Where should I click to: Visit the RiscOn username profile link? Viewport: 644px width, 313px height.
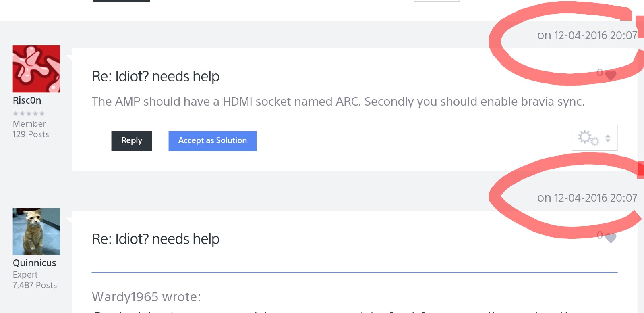27,100
